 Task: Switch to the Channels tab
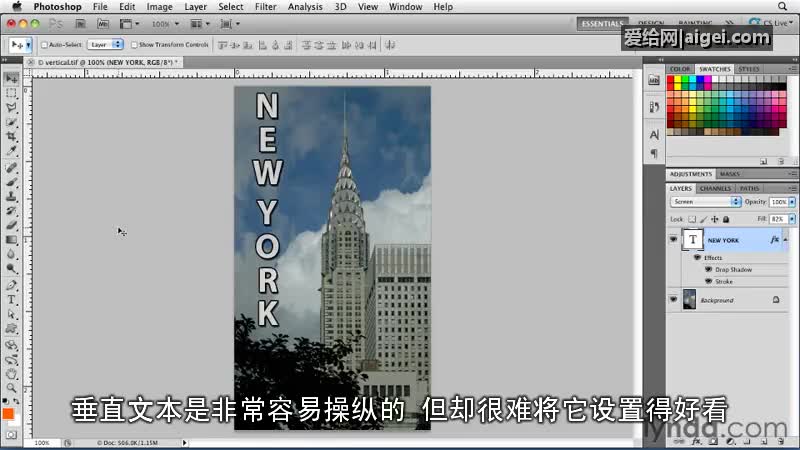click(x=715, y=188)
